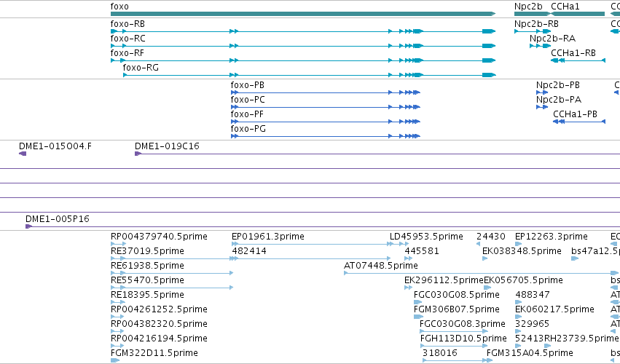Click the DME1-019C16 purple start arrow

coord(138,154)
